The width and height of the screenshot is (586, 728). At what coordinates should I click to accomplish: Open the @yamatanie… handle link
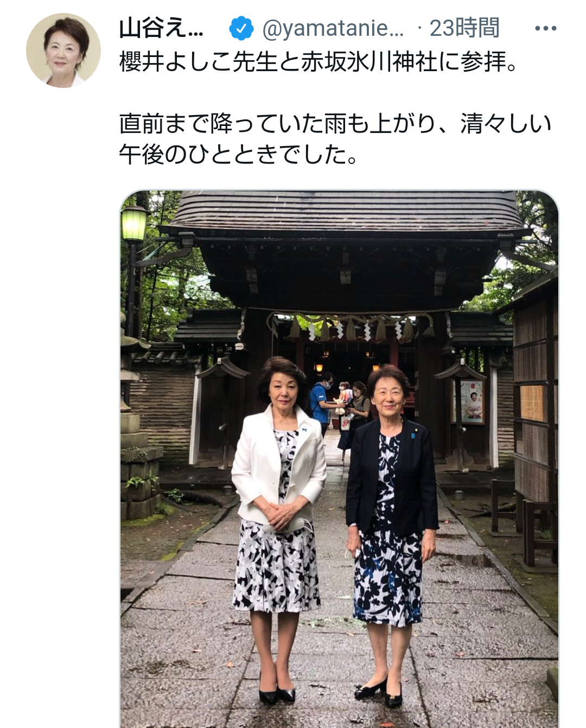[333, 28]
